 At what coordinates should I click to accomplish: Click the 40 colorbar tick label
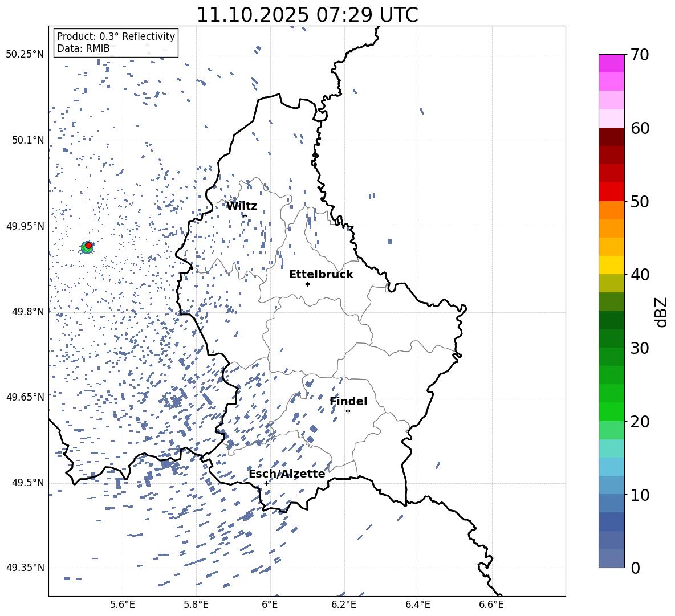(640, 275)
